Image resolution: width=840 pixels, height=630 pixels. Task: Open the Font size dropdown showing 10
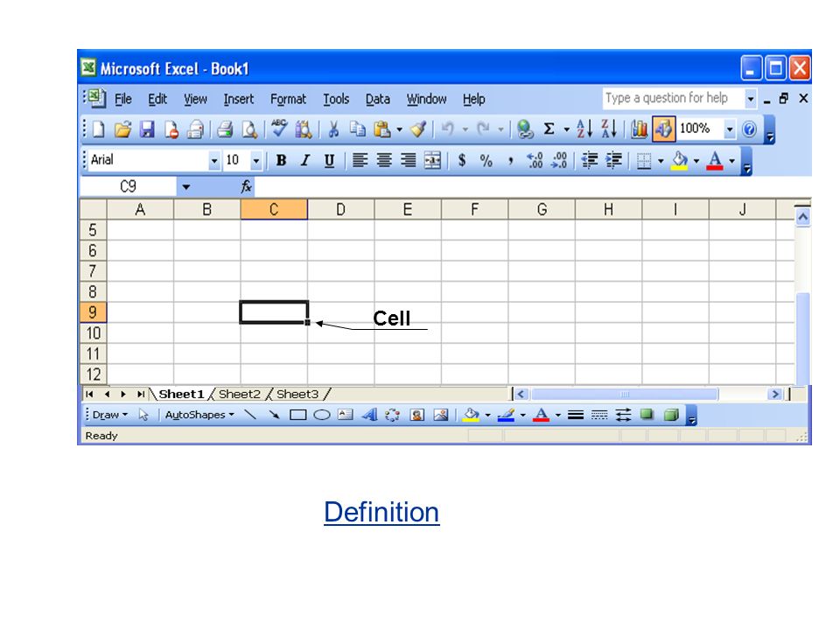click(x=256, y=160)
